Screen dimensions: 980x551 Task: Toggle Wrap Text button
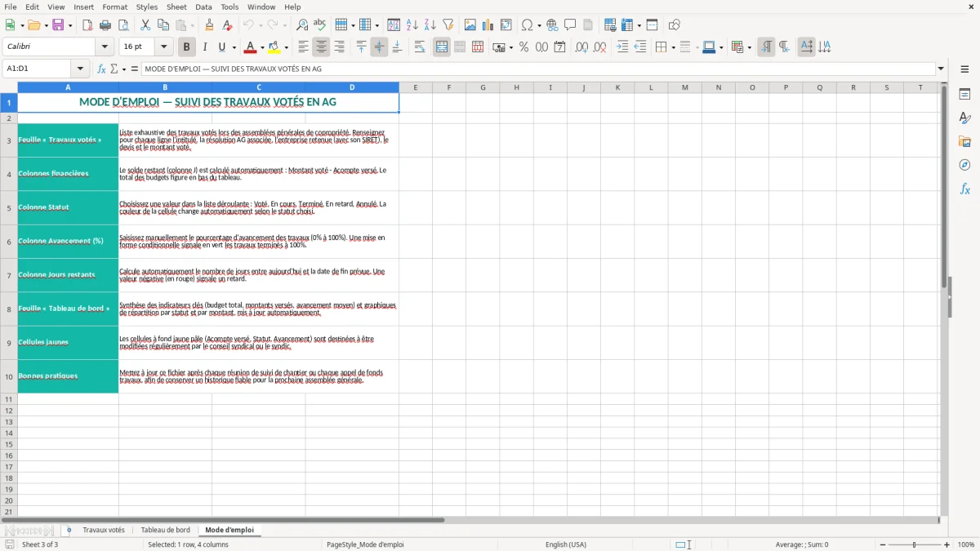[420, 47]
